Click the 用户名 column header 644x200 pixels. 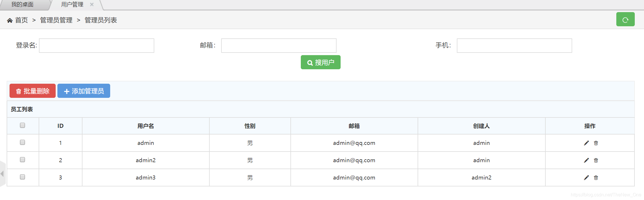coord(146,126)
